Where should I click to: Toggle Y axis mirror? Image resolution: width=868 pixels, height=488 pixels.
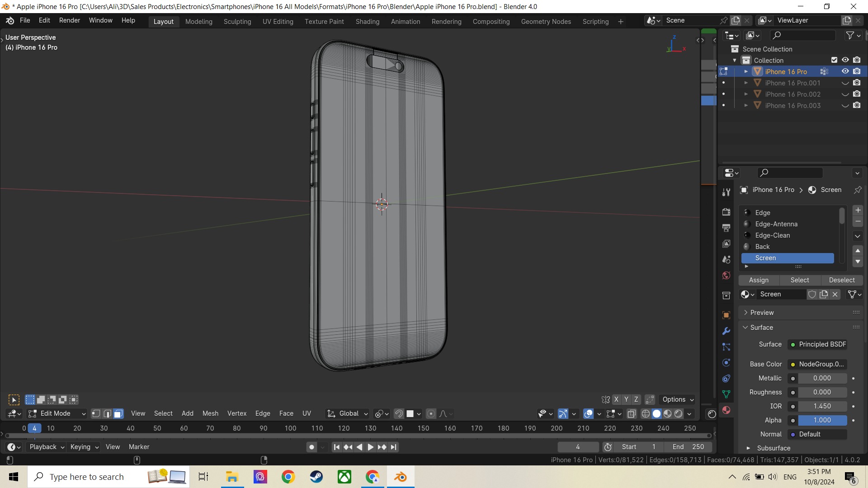[x=626, y=399]
